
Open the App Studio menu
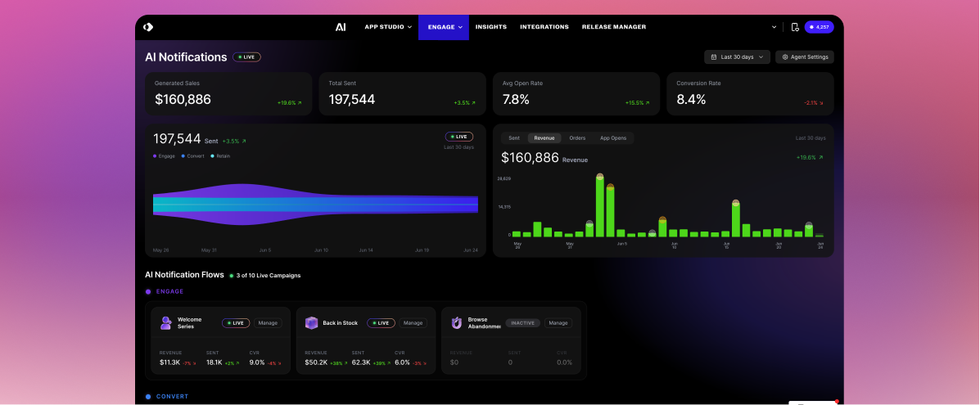(x=388, y=27)
